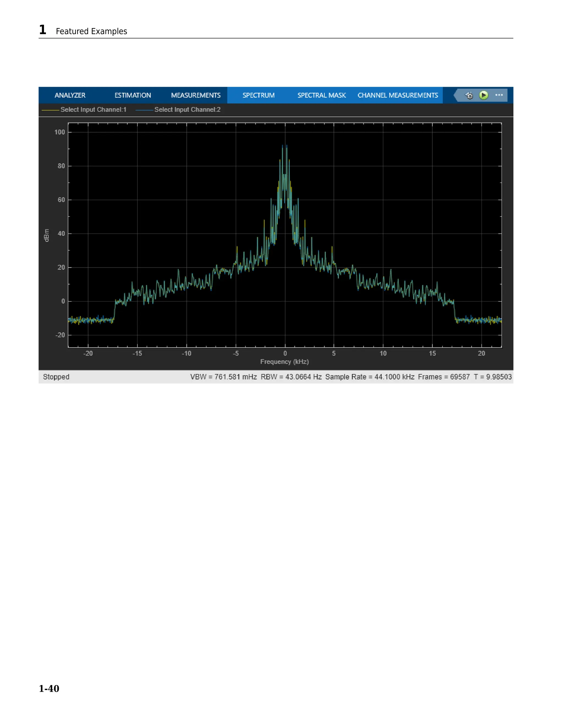Viewport: 563px width, 728px height.
Task: Click the Frequency (kHz) axis label
Action: click(285, 362)
